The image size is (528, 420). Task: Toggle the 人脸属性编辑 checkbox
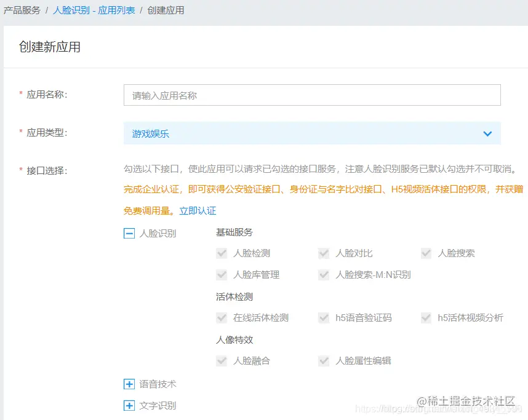tap(324, 361)
